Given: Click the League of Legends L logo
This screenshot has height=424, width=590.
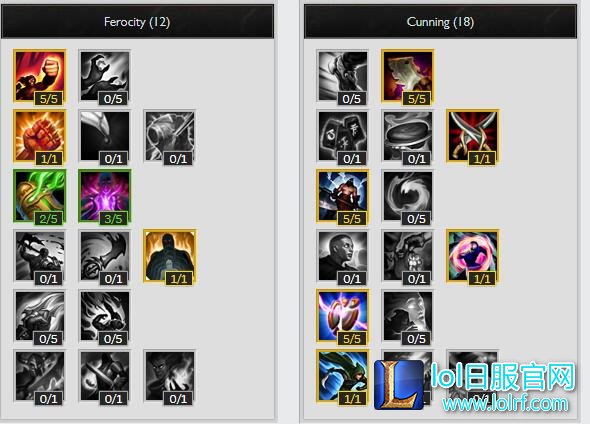Looking at the screenshot, I should (x=400, y=384).
